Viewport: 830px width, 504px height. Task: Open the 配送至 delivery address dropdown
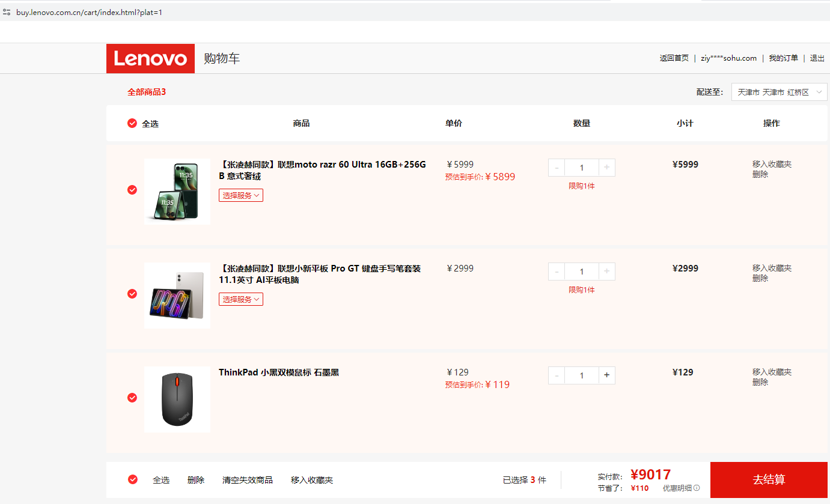click(779, 92)
